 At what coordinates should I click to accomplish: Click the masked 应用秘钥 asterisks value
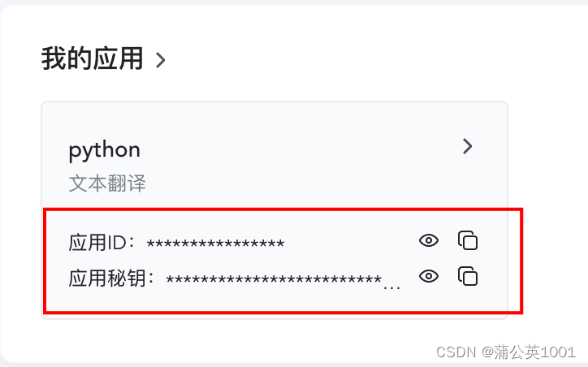[274, 279]
